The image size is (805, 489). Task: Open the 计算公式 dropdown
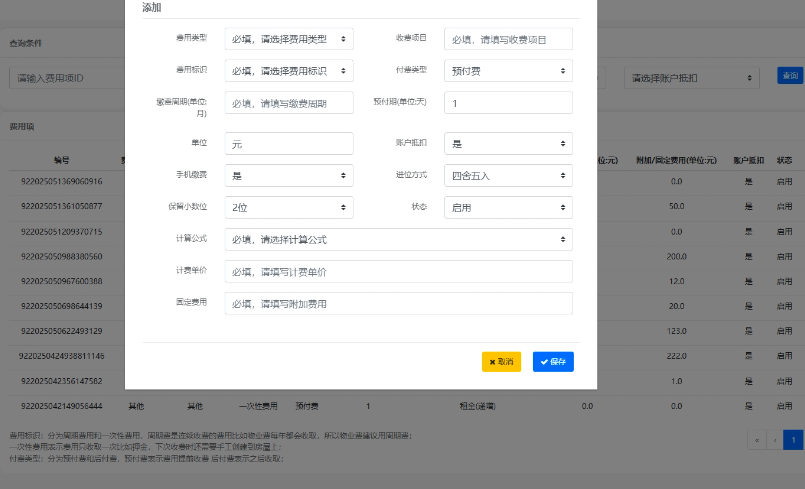398,239
